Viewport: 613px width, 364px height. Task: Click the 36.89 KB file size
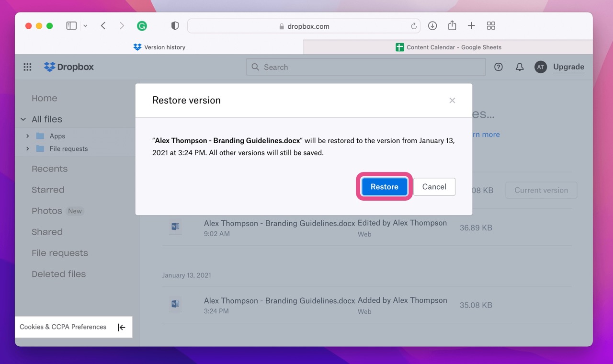[476, 228]
